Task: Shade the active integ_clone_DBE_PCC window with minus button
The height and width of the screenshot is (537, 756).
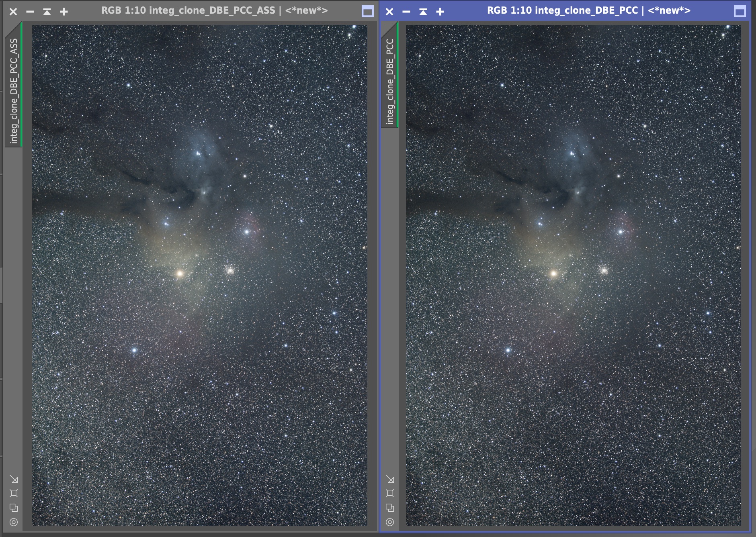Action: tap(406, 12)
